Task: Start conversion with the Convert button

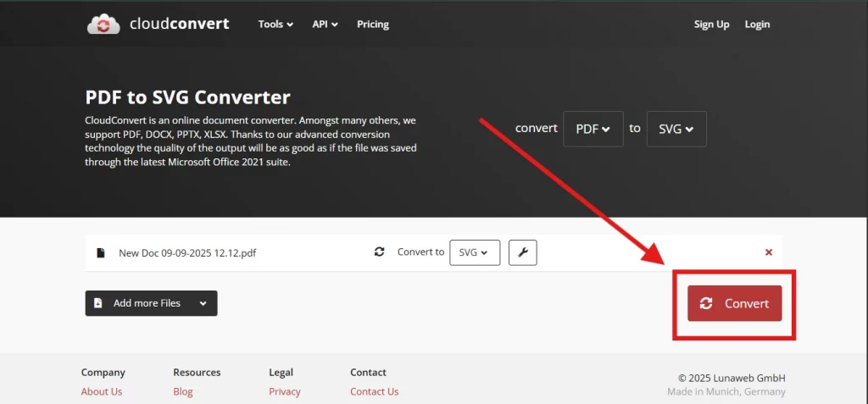Action: tap(735, 303)
